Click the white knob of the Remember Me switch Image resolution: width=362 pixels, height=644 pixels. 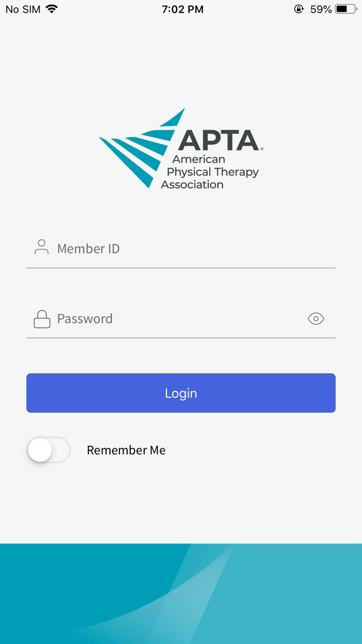tap(40, 450)
